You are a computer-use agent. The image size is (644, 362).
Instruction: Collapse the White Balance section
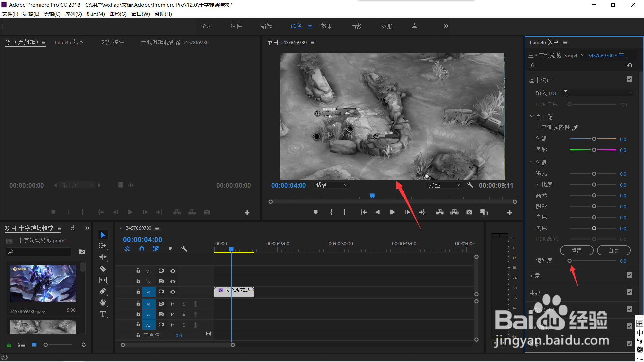click(x=532, y=117)
